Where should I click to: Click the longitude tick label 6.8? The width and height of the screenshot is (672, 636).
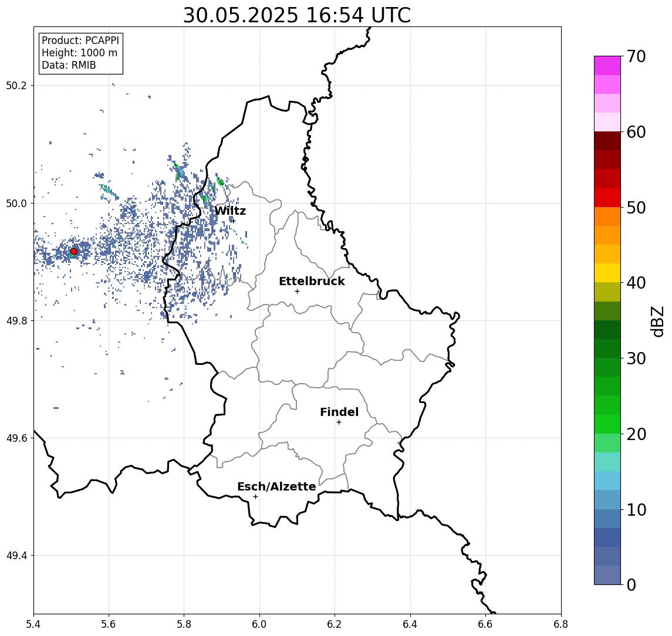point(560,624)
